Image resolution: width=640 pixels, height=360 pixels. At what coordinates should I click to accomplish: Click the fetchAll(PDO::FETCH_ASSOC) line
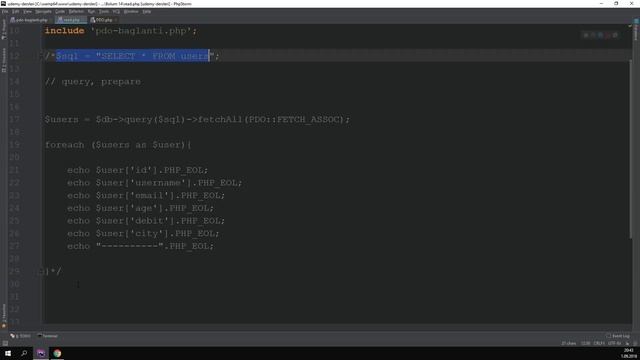click(x=197, y=120)
